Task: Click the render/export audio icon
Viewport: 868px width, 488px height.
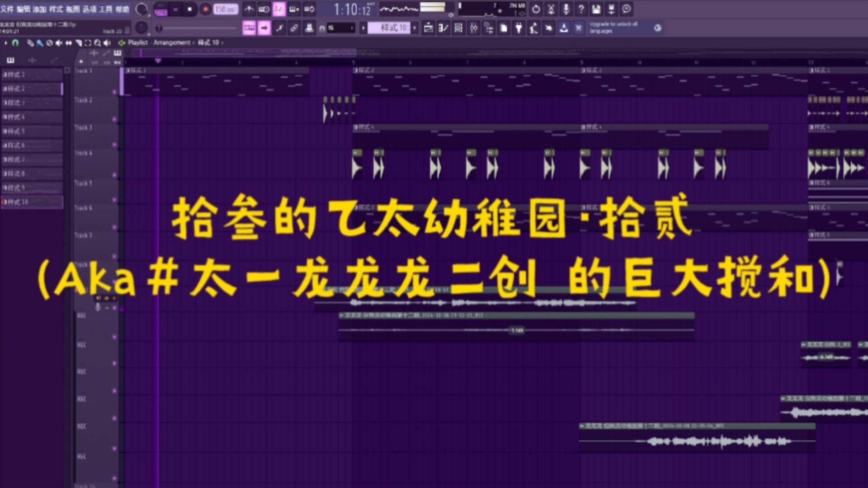Action: (612, 9)
